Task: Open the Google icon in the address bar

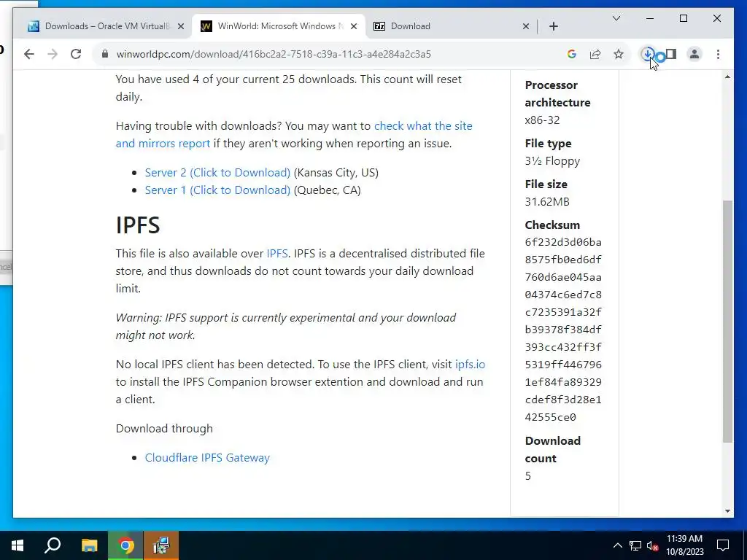Action: (572, 54)
